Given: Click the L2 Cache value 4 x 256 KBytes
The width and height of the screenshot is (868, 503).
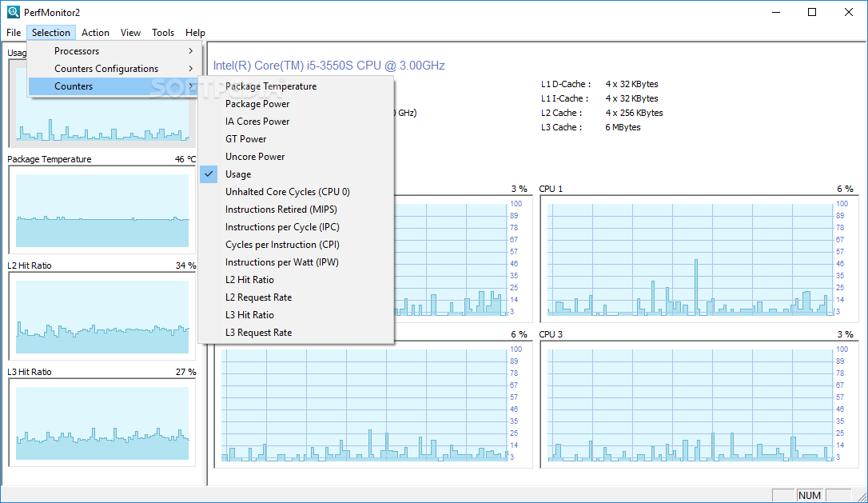Looking at the screenshot, I should 634,113.
